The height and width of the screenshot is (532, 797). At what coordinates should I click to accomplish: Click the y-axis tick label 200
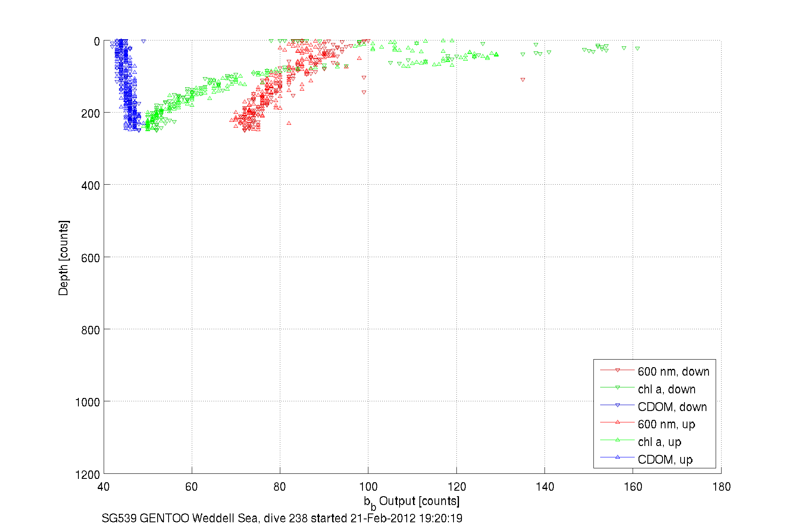coord(90,113)
